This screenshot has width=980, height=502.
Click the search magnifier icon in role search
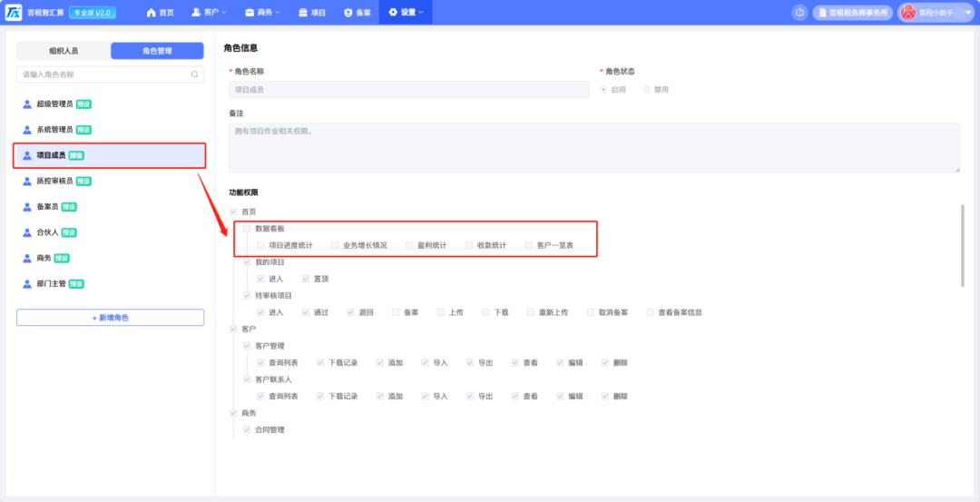(x=194, y=74)
